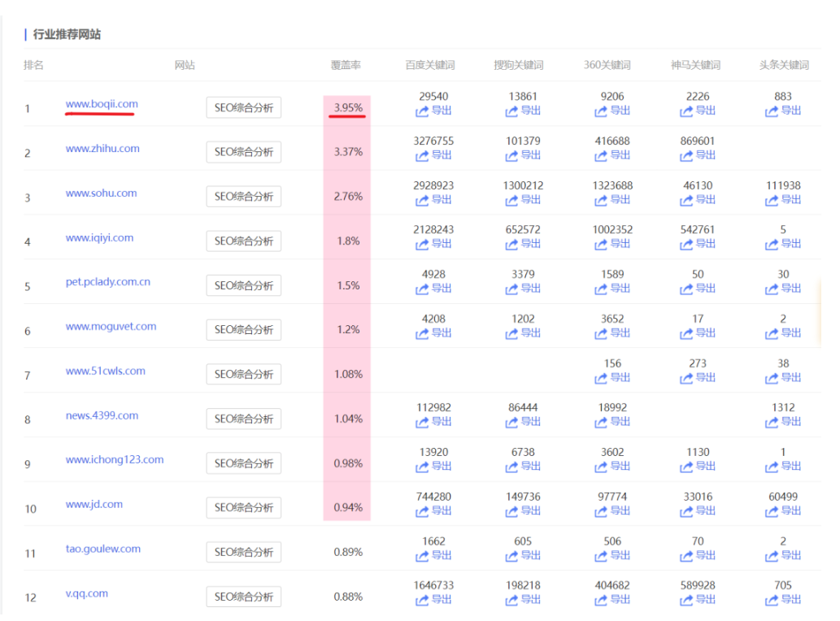This screenshot has height=621, width=840.
Task: Open the www.boqii.com website link
Action: click(x=102, y=104)
